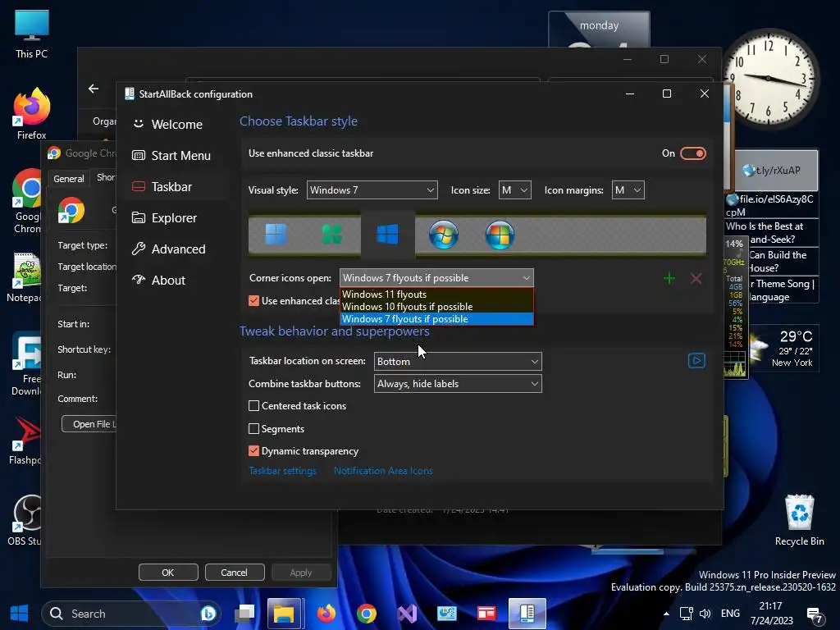Image resolution: width=840 pixels, height=630 pixels.
Task: Launch Firefox from the taskbar
Action: point(326,614)
